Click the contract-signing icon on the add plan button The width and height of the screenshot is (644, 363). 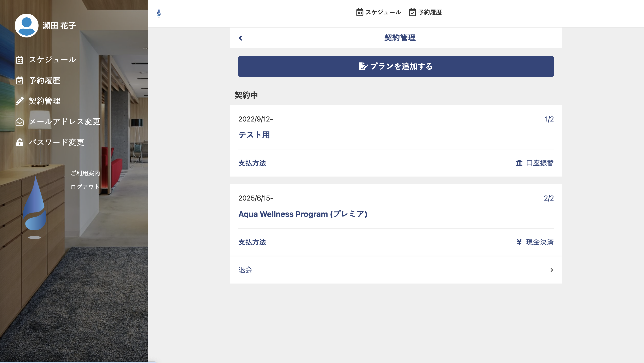coord(363,66)
